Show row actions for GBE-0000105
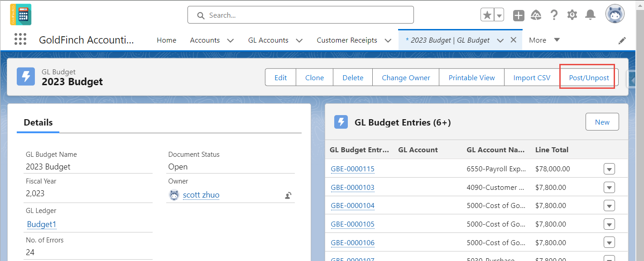Viewport: 644px width, 261px height. coord(609,224)
